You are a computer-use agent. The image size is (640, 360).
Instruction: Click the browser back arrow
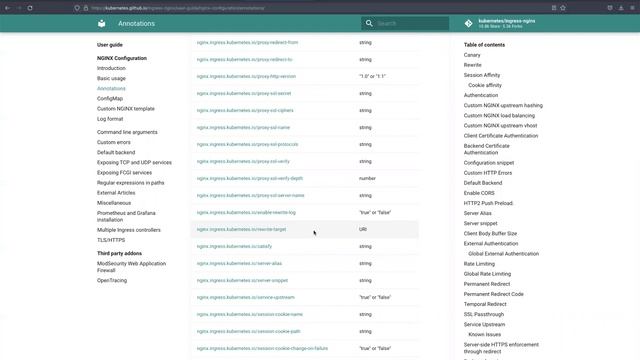click(7, 8)
